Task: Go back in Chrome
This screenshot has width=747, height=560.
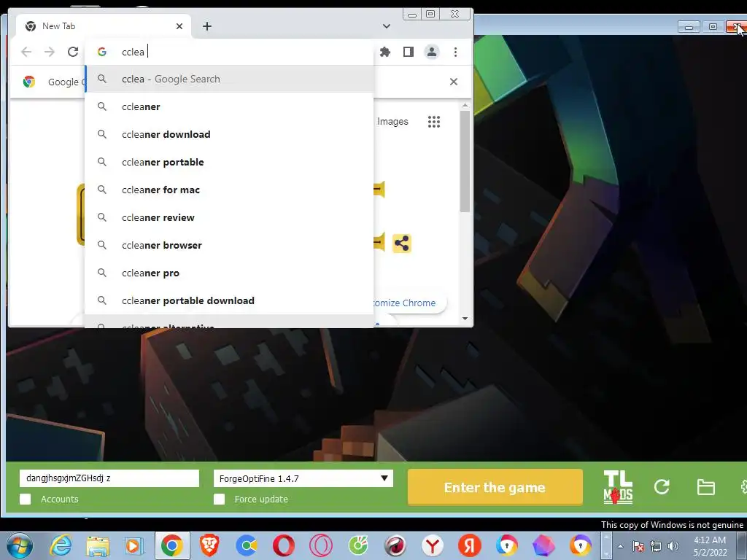Action: pyautogui.click(x=26, y=52)
